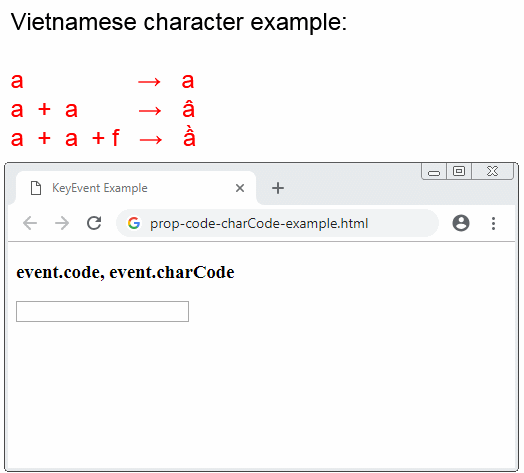Select the KeyEvent Example tab
Screen dimensions: 524x473
pos(135,188)
